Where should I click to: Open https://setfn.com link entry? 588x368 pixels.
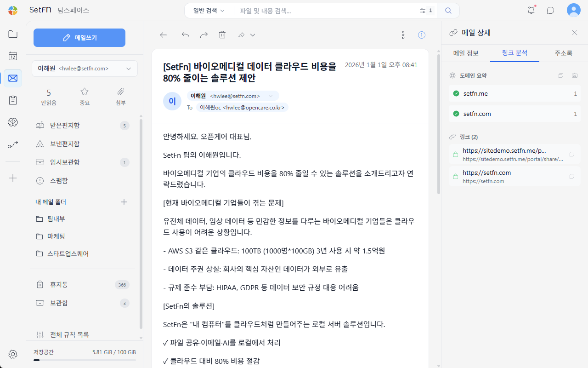514,177
